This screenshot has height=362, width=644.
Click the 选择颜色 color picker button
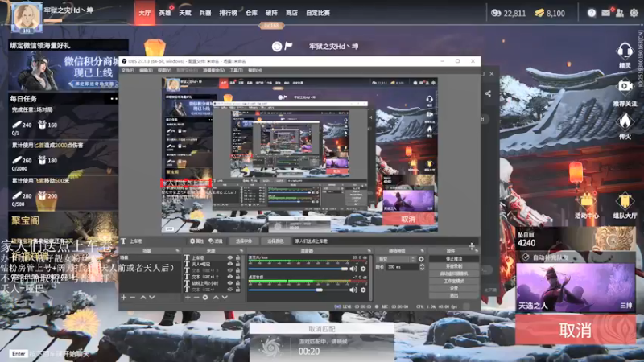275,241
